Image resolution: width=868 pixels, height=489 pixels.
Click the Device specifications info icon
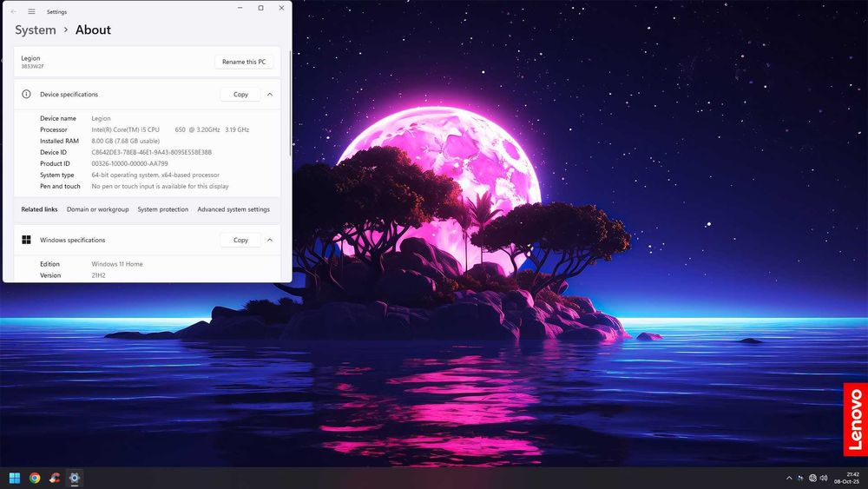26,94
